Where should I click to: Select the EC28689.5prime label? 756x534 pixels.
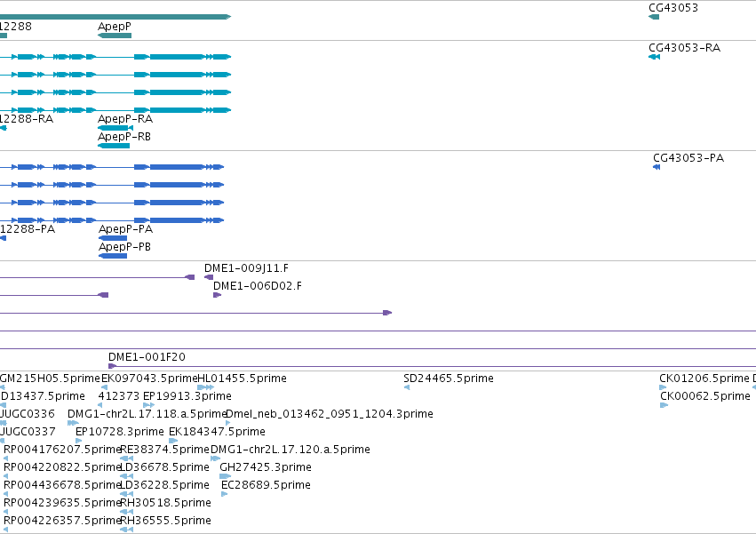(x=266, y=485)
